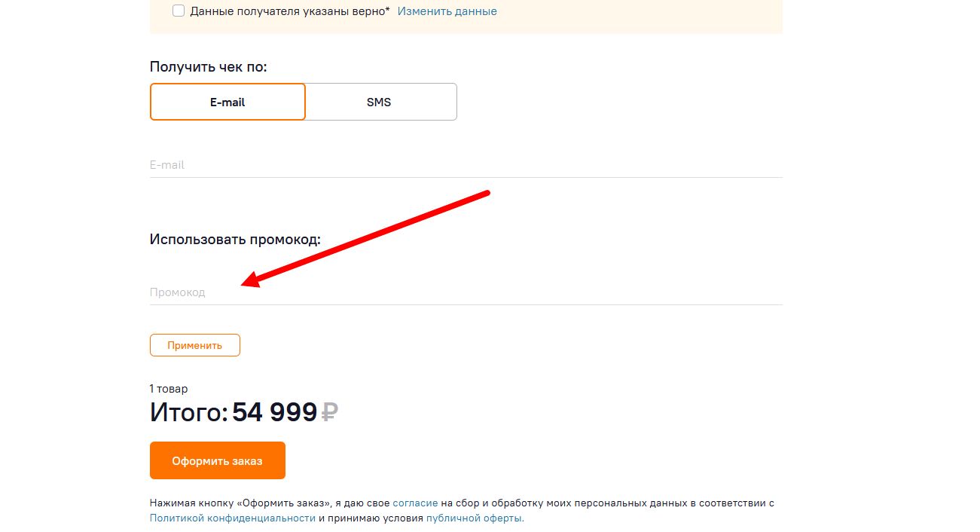This screenshot has width=980, height=532.
Task: Tick the 'Данные получателя указаны верно' checkbox
Action: 179,11
